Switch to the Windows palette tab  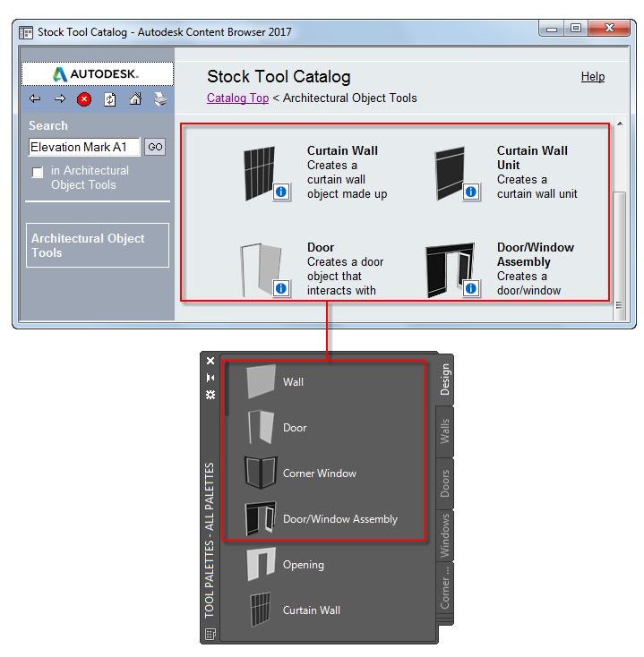(x=445, y=535)
